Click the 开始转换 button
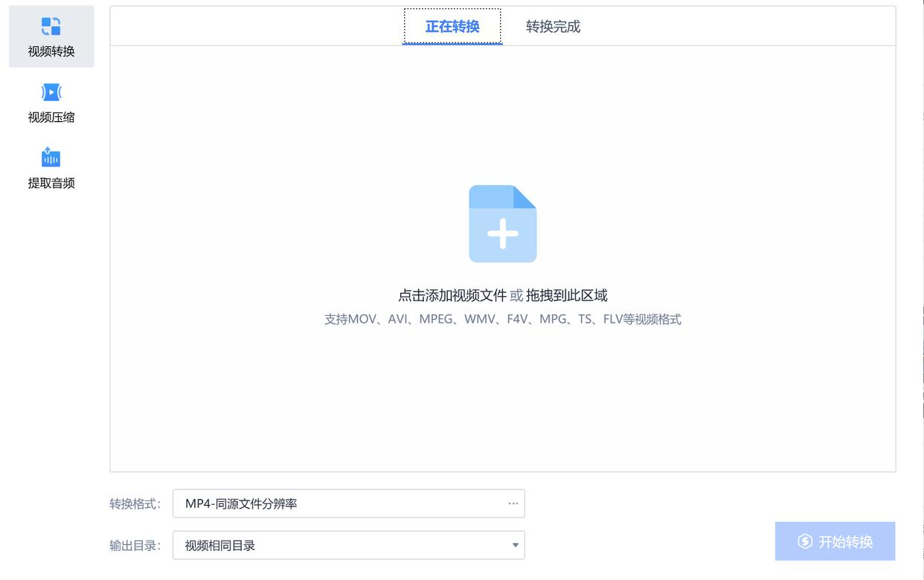 pyautogui.click(x=835, y=541)
